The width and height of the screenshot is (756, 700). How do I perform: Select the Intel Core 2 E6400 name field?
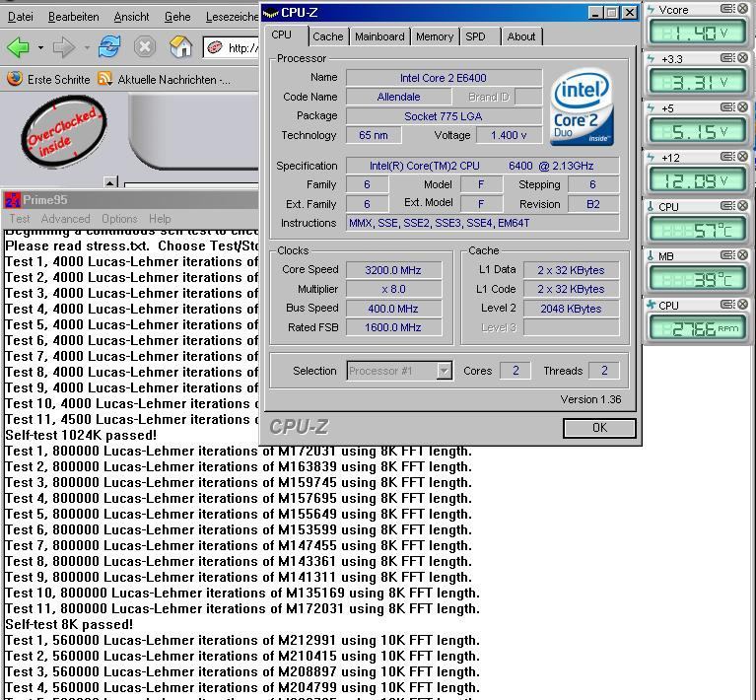[444, 78]
